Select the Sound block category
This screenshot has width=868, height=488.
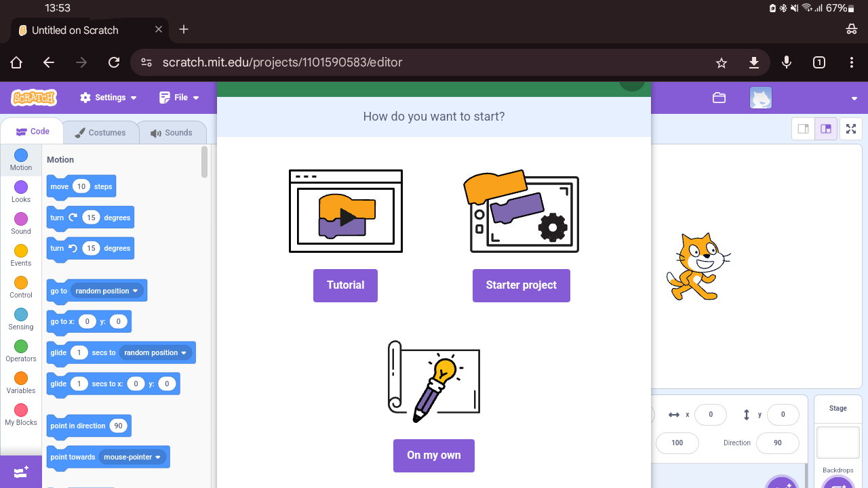pyautogui.click(x=21, y=224)
